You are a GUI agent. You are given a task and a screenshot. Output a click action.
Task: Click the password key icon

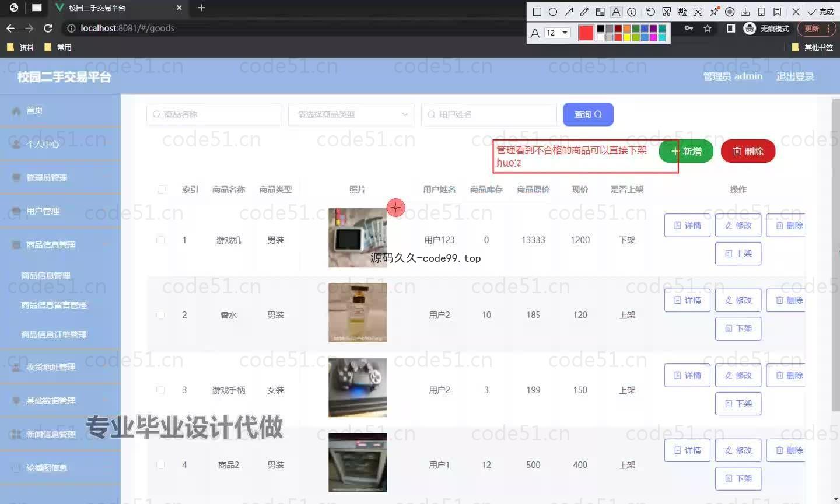click(x=689, y=28)
